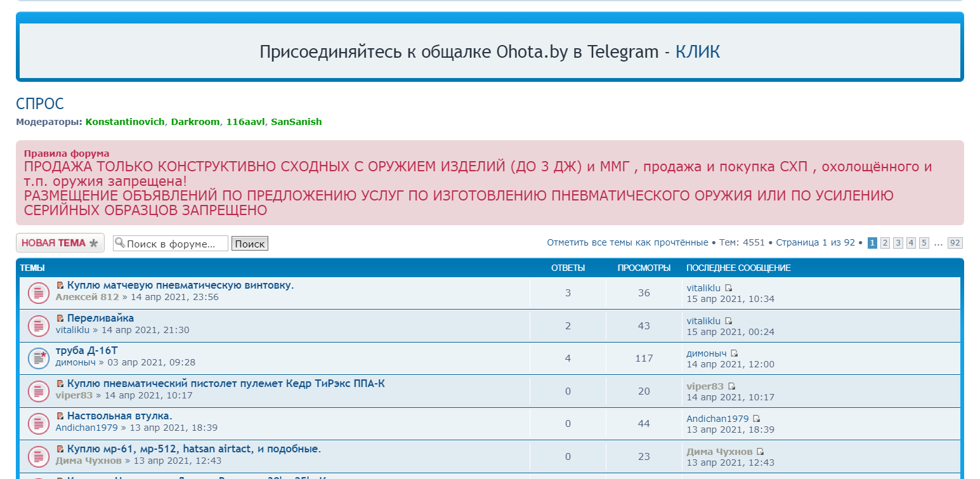This screenshot has height=479, width=980.
Task: Open topic Куплю пневматический пистолет пулемет Кедр
Action: 226,384
